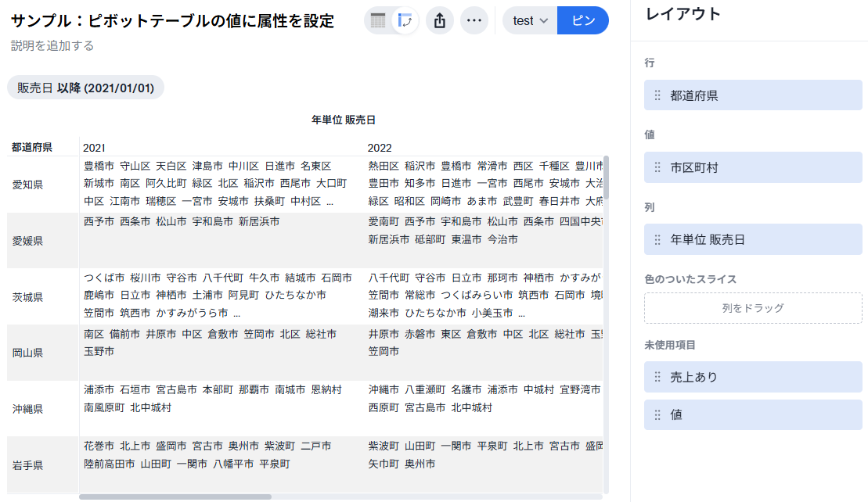Select the 愛知県 row label
This screenshot has height=502, width=868.
pyautogui.click(x=27, y=185)
